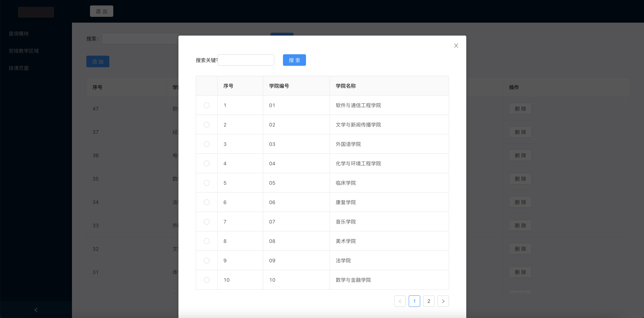Viewport: 644px width, 318px height.
Task: Open 安排教学区域 menu item
Action: pyautogui.click(x=24, y=51)
